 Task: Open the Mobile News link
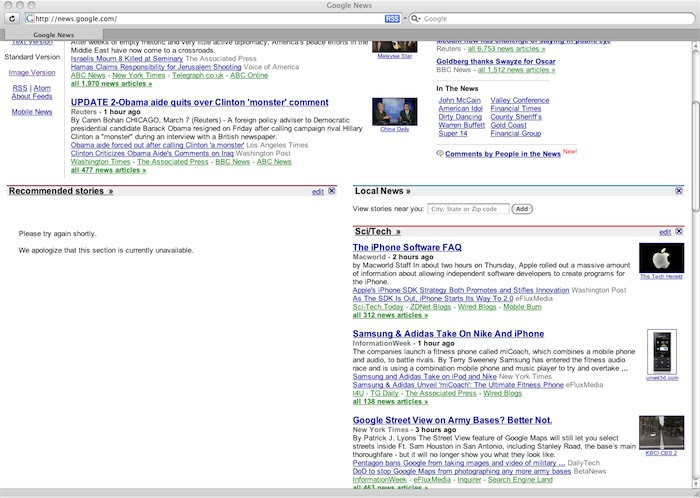[x=32, y=112]
